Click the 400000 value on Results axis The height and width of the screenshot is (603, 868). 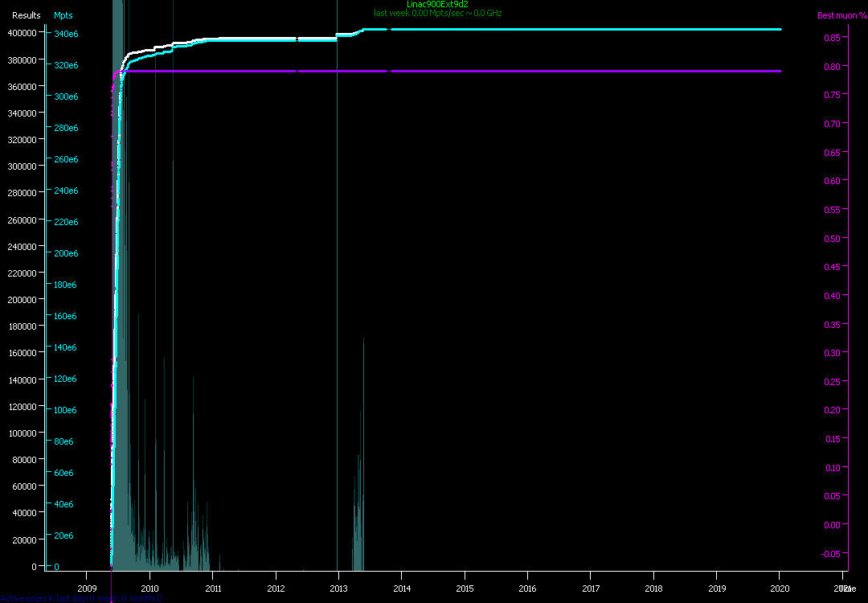22,32
